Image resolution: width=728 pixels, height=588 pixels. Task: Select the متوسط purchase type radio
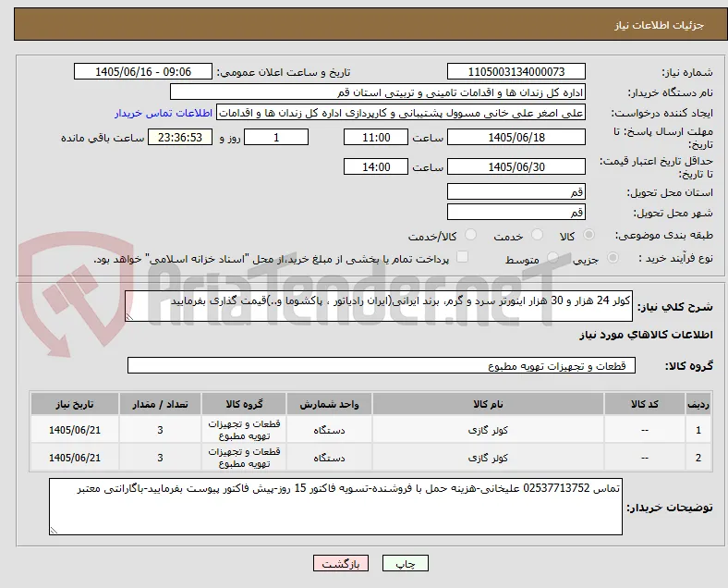click(552, 258)
